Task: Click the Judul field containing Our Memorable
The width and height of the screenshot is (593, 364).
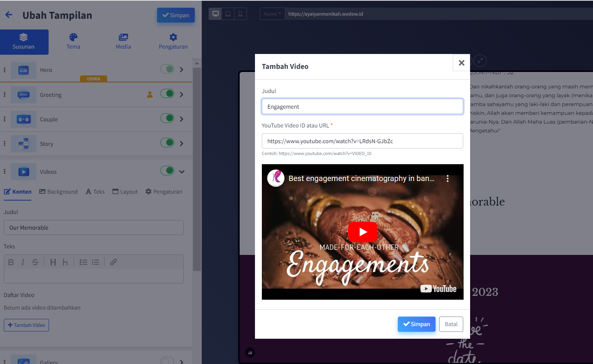Action: pos(94,227)
